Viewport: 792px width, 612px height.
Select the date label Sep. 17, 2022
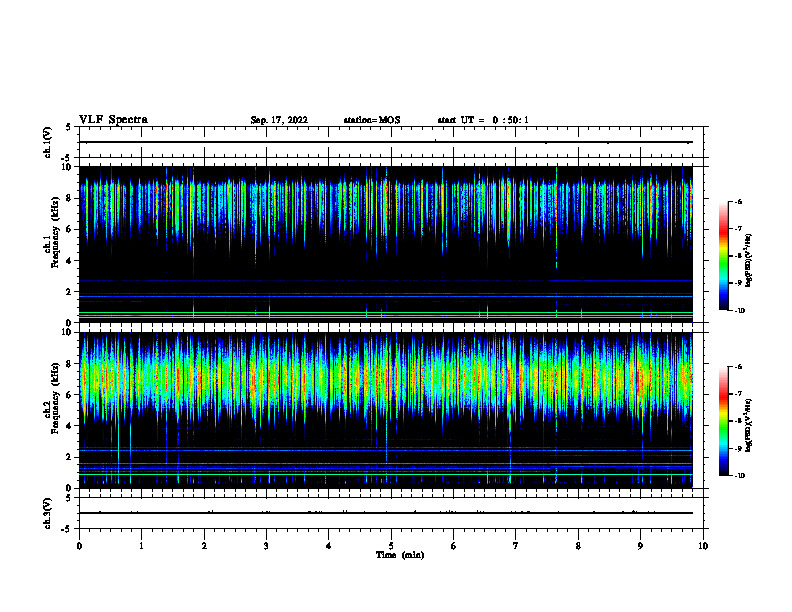[279, 120]
